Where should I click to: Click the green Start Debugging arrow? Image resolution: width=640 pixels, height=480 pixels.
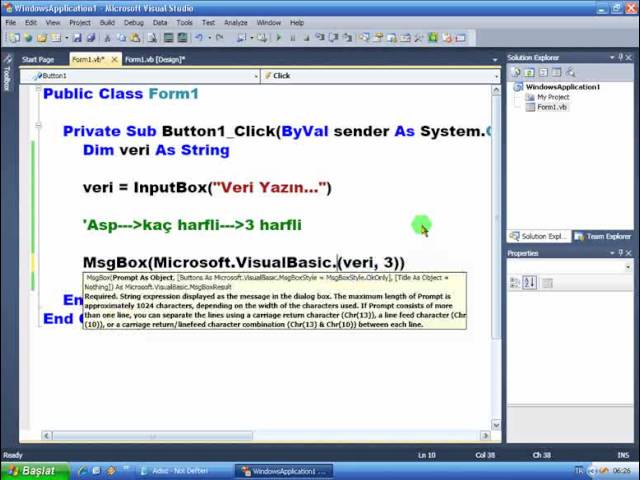[x=279, y=38]
